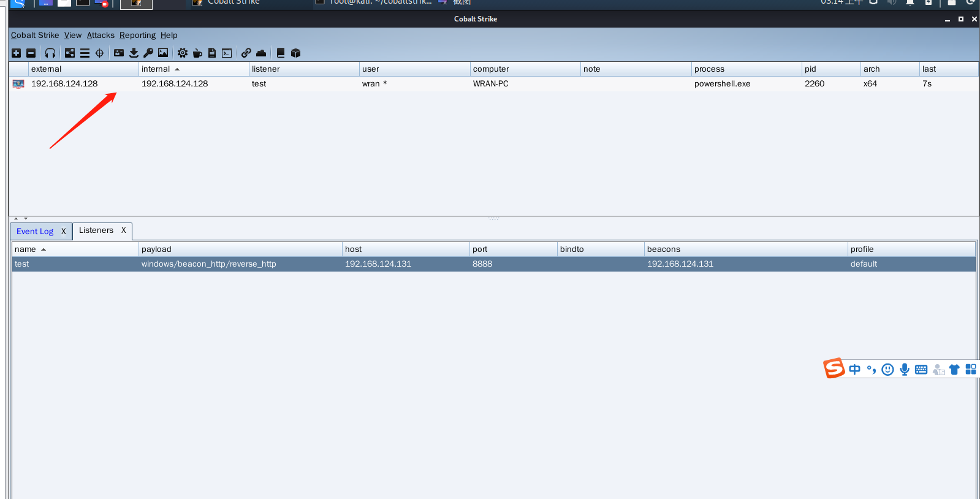Click the Disconnect minus icon in toolbar
The image size is (980, 499).
click(31, 53)
